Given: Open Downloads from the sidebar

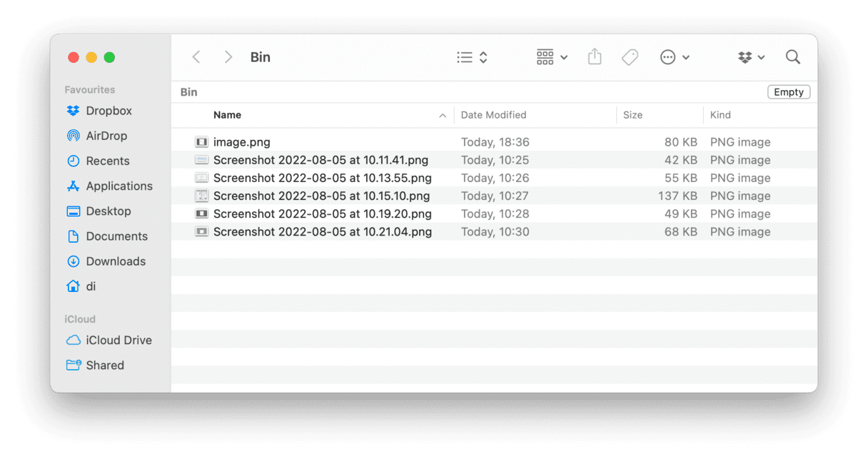Looking at the screenshot, I should coord(116,261).
